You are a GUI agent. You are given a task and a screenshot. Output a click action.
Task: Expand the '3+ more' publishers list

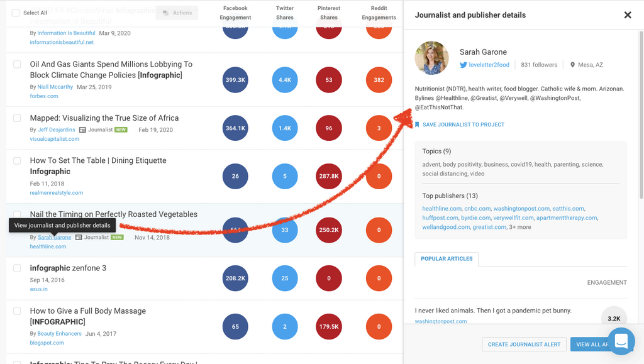(521, 227)
